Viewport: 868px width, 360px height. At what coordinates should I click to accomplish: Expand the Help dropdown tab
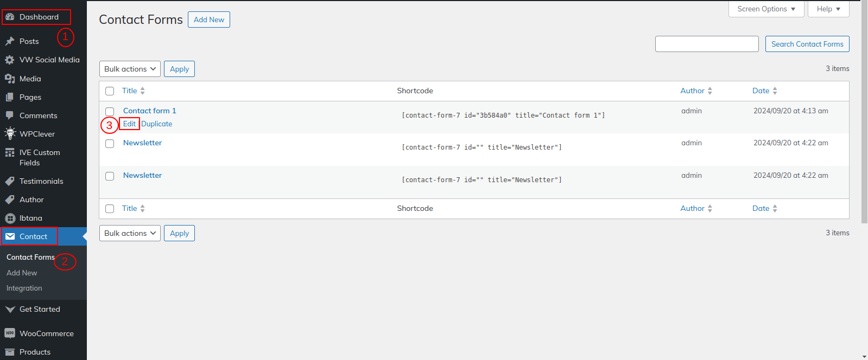click(828, 9)
